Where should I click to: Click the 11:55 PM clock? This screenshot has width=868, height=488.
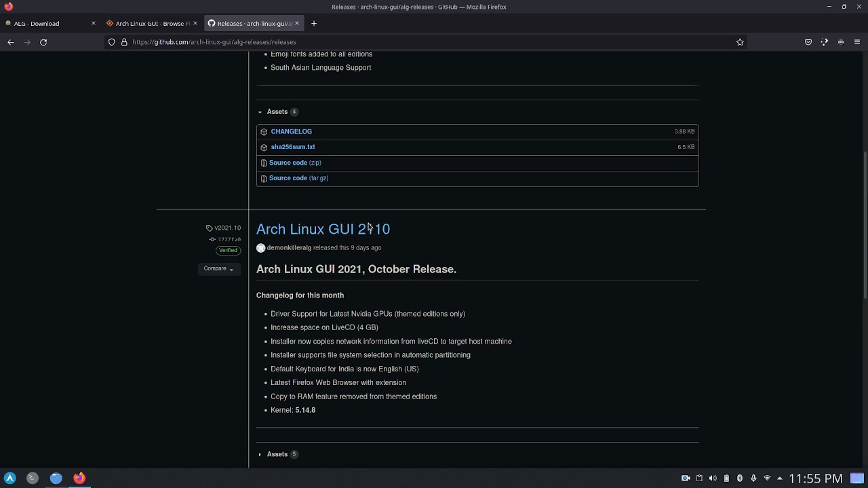click(815, 479)
